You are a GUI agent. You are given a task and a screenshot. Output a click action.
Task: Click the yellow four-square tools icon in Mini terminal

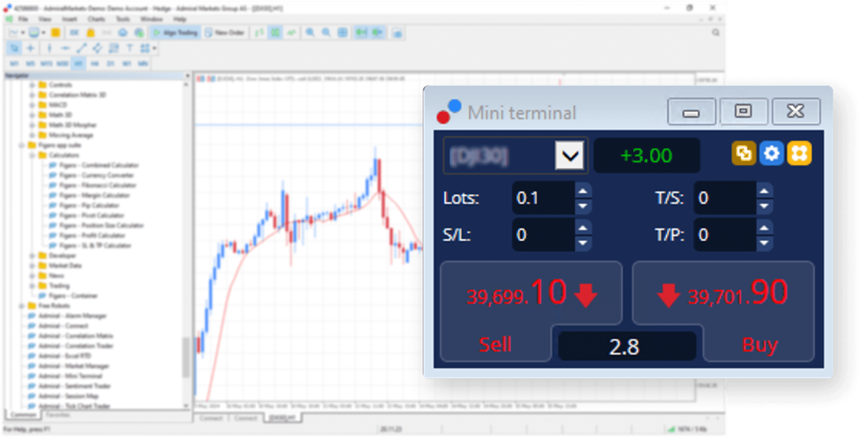click(799, 153)
